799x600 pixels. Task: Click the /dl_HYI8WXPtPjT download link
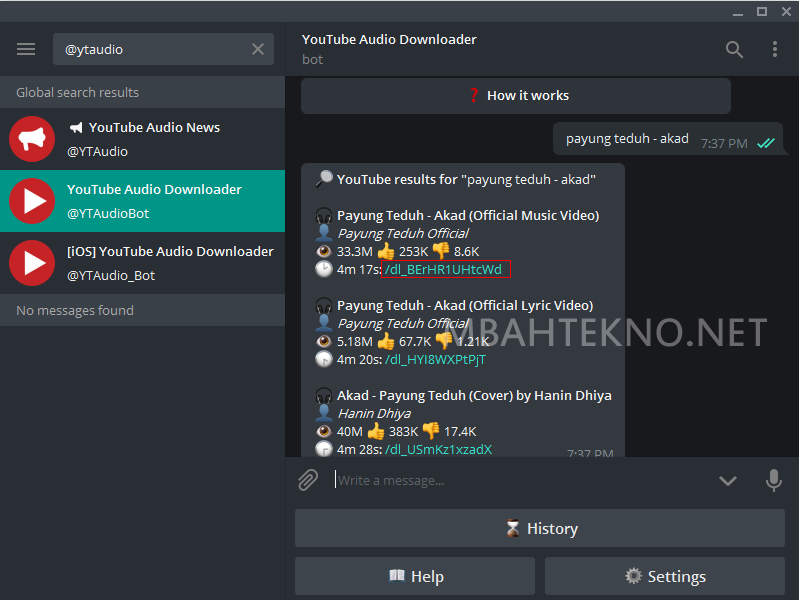435,359
